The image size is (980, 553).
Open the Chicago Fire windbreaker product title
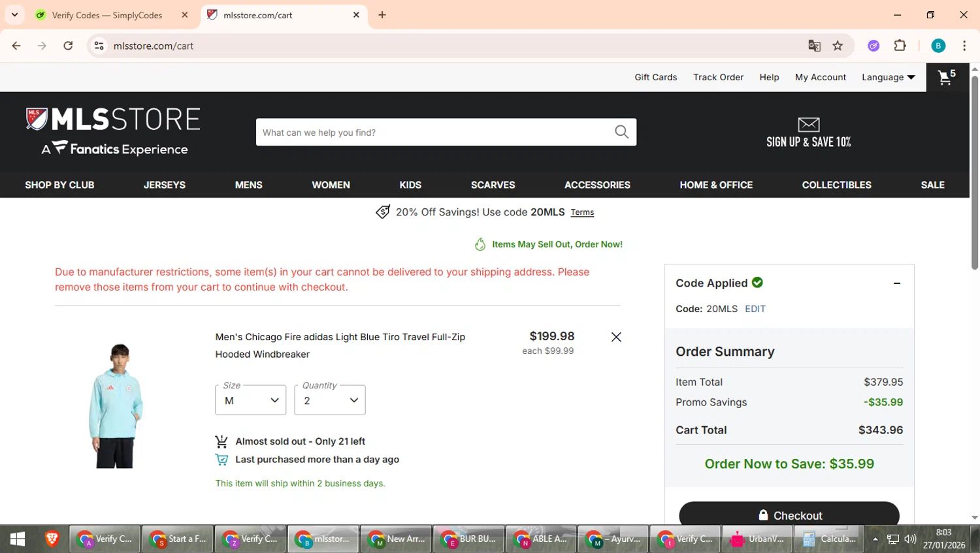[x=340, y=345]
